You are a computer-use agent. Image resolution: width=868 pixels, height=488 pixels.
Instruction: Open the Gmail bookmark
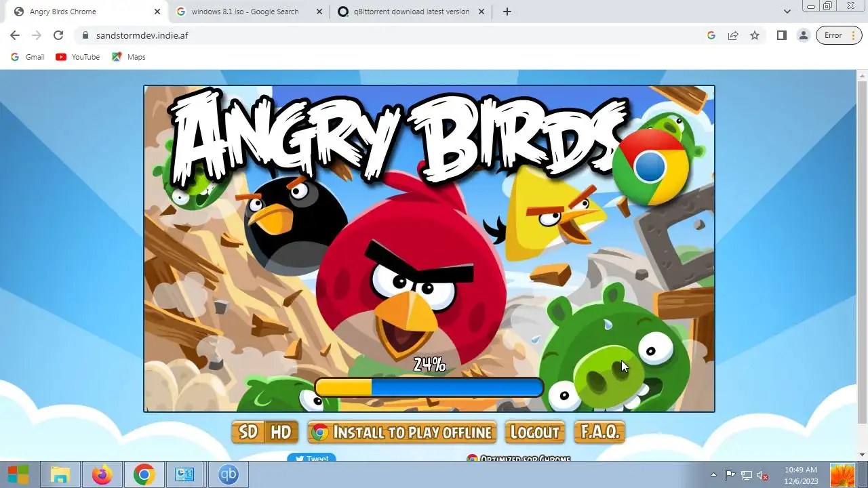(28, 57)
